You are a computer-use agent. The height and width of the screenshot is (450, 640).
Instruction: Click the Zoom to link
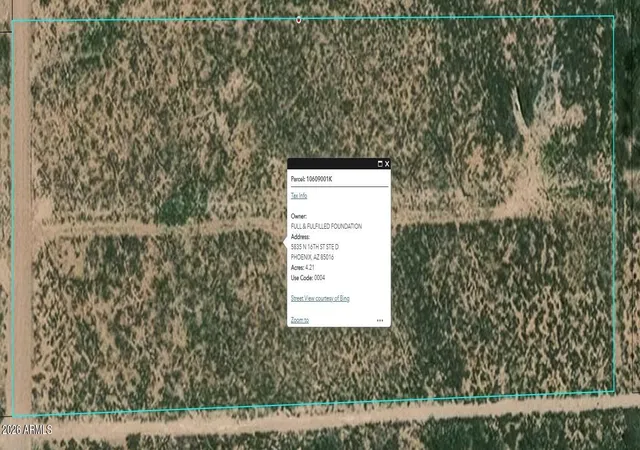300,320
